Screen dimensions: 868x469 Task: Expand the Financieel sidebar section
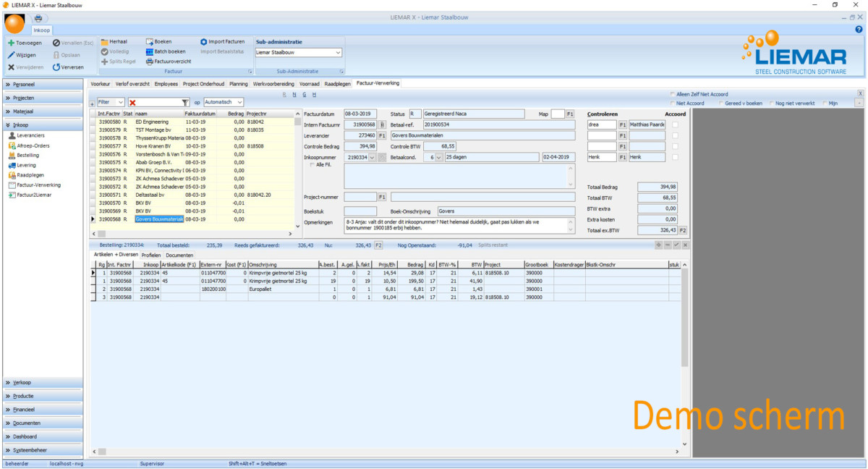[43, 410]
